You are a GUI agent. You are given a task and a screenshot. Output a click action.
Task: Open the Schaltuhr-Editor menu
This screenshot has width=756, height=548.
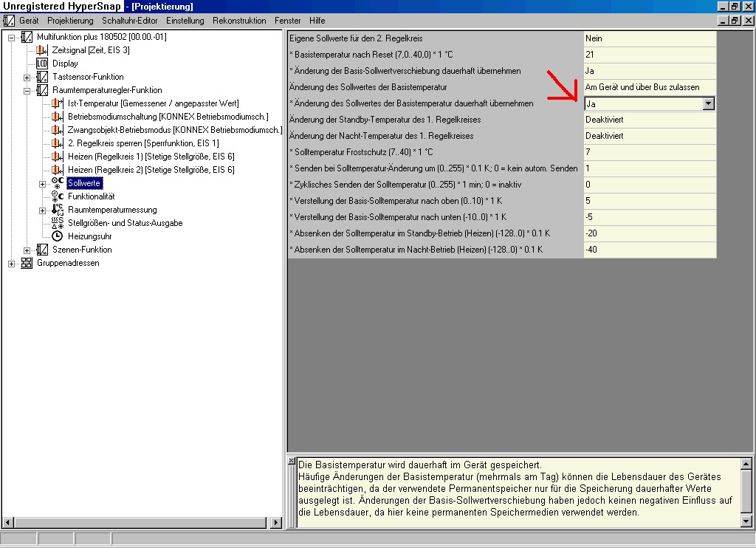click(130, 21)
